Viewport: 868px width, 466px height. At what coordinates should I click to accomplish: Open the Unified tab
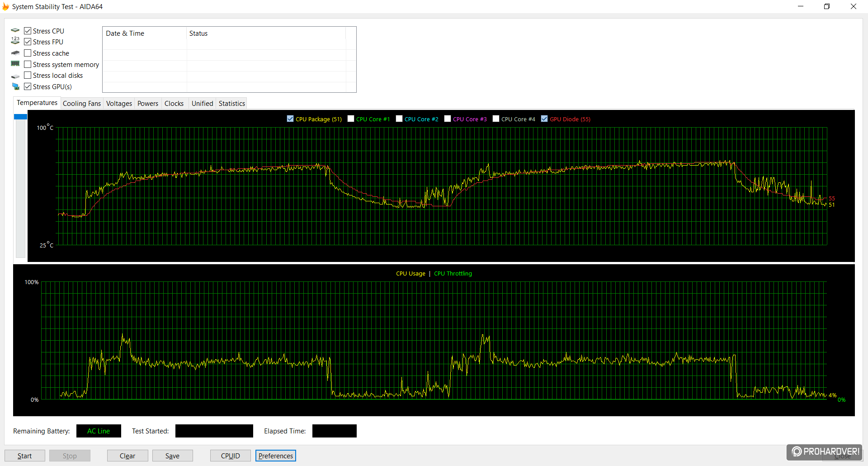coord(202,104)
